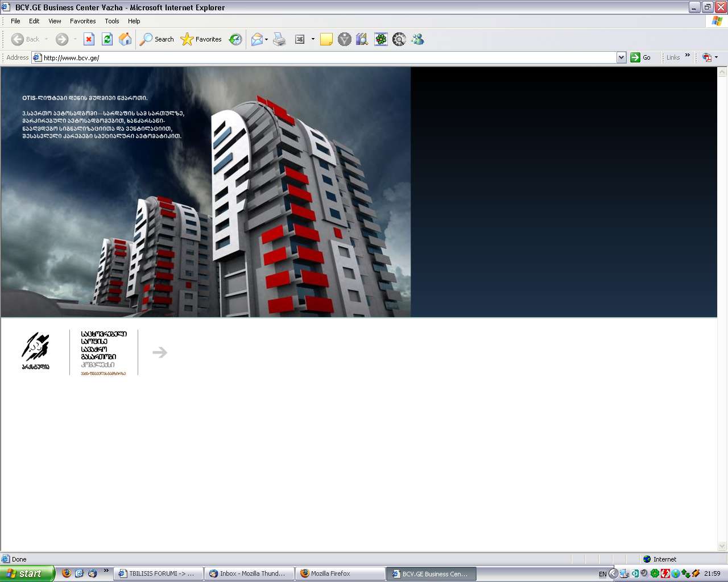Image resolution: width=728 pixels, height=582 pixels.
Task: Click the address bar URL field
Action: coord(324,57)
